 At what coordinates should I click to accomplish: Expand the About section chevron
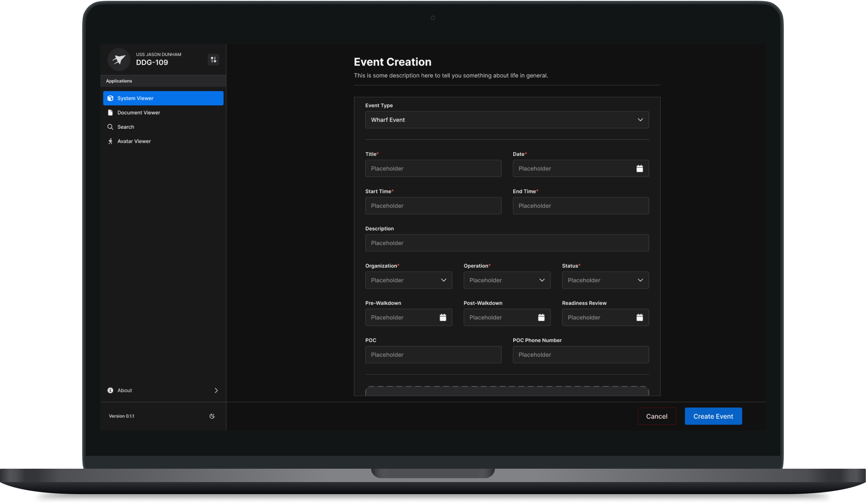point(216,390)
